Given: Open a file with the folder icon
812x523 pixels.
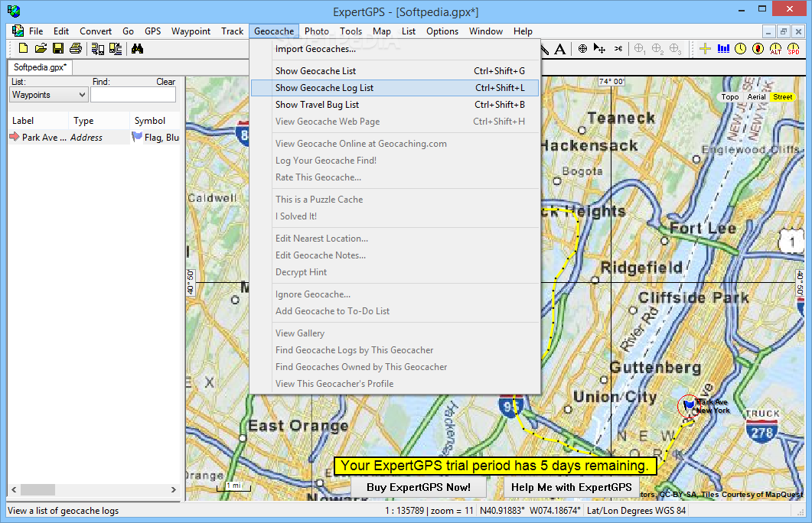Looking at the screenshot, I should pos(41,49).
